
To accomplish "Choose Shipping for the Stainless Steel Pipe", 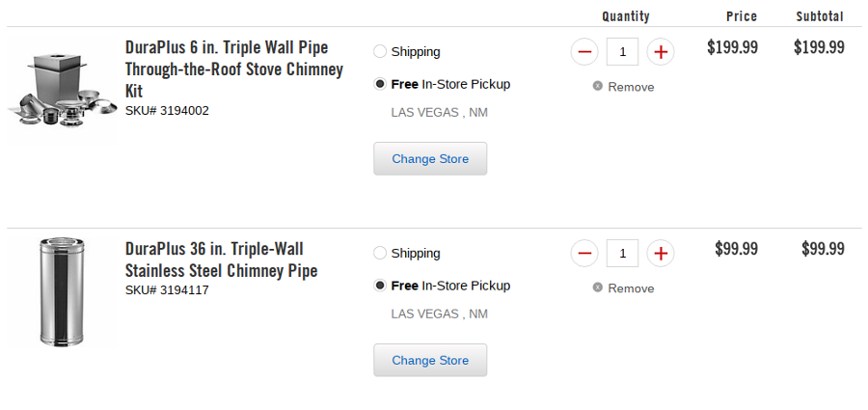I will click(x=380, y=254).
